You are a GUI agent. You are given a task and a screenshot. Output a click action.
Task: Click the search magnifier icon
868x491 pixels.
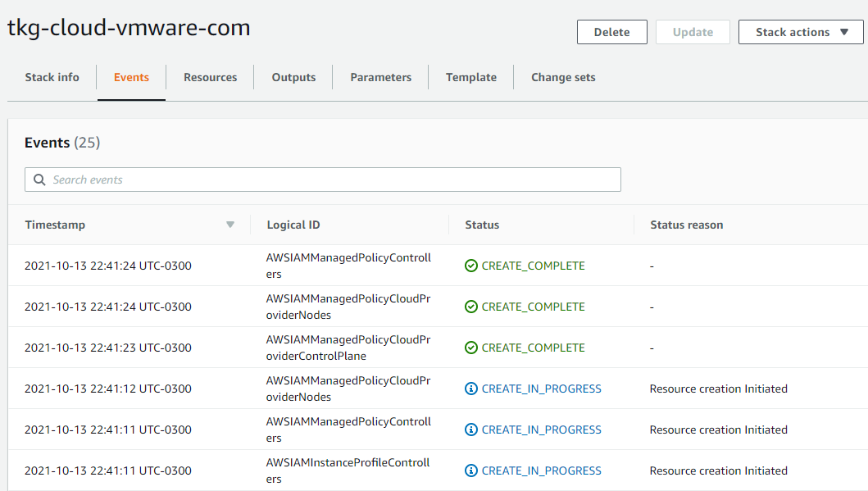[39, 180]
